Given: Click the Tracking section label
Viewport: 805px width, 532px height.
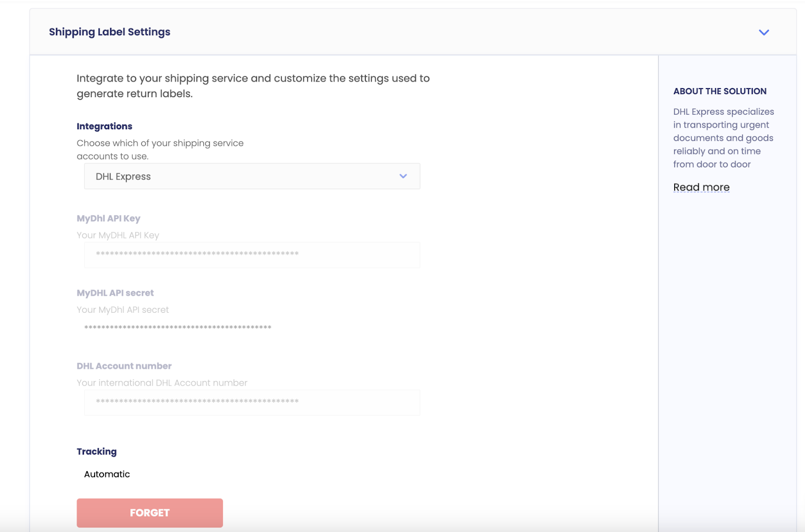Looking at the screenshot, I should [97, 452].
